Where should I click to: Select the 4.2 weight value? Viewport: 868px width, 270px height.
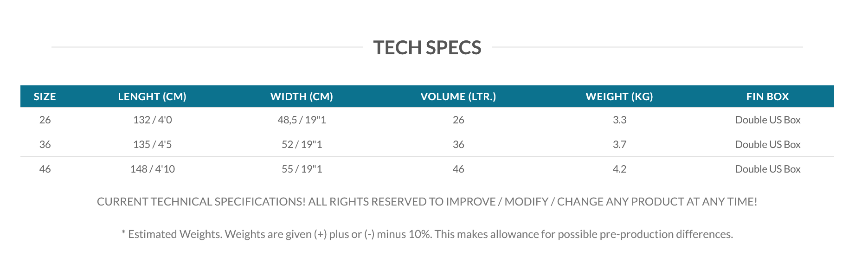tap(619, 169)
